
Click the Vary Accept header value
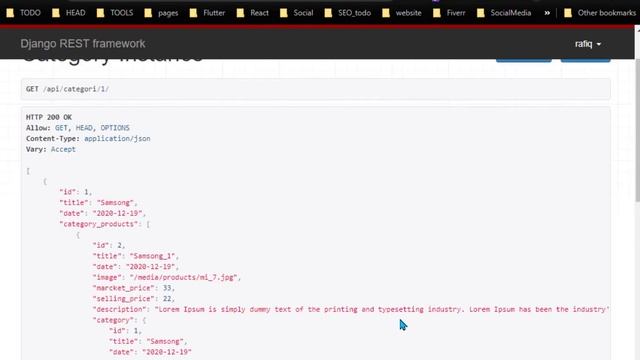pos(63,149)
